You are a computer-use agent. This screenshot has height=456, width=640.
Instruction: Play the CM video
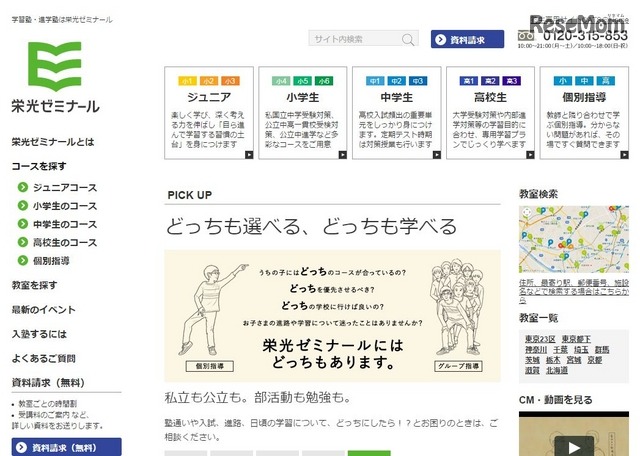click(574, 447)
